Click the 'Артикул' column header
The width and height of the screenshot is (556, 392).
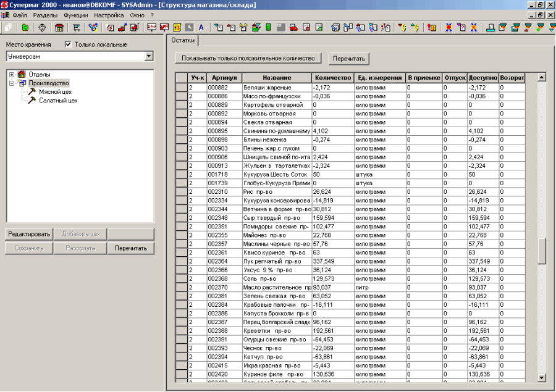tap(224, 78)
